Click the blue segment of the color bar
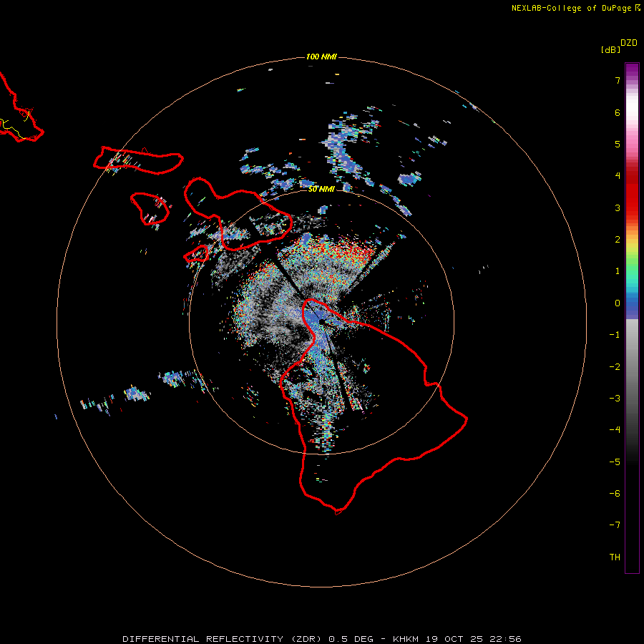Viewport: 644px width, 644px height. (x=632, y=308)
